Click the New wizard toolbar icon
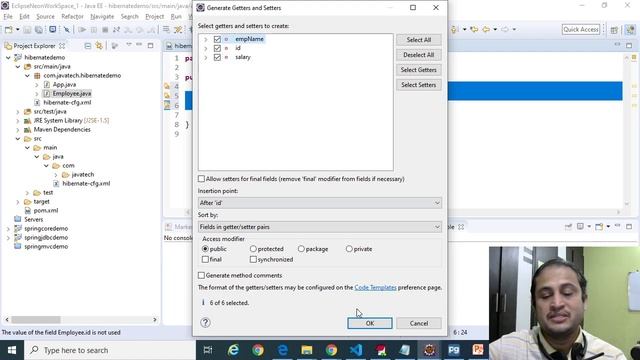The width and height of the screenshot is (640, 360). coord(8,30)
